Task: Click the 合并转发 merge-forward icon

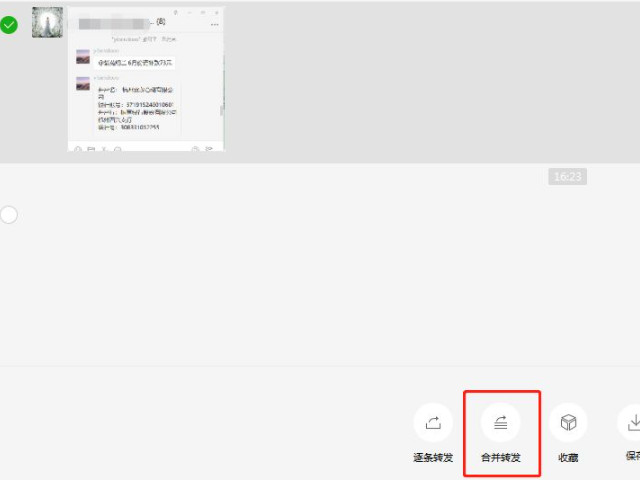Action: point(501,423)
